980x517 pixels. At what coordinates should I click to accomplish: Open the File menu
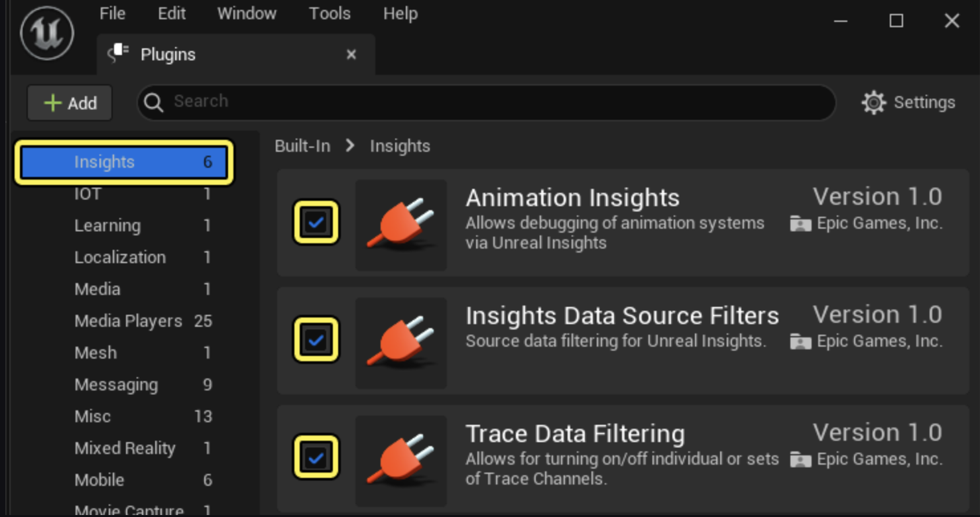point(112,14)
